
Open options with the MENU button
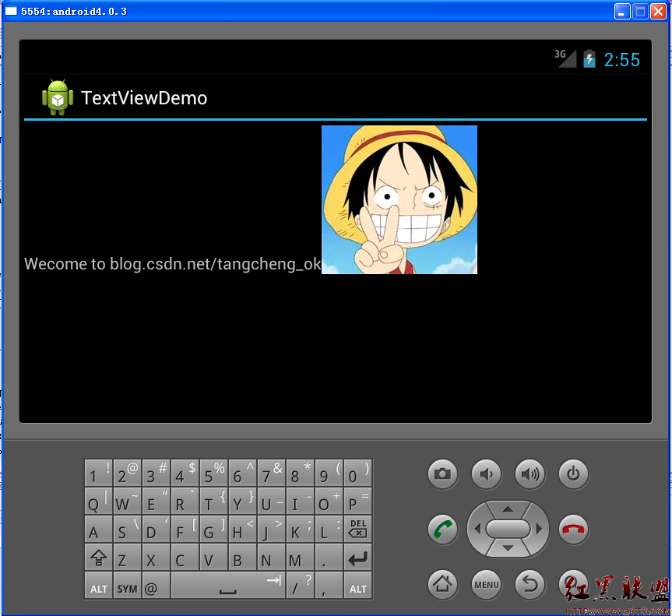coord(487,584)
